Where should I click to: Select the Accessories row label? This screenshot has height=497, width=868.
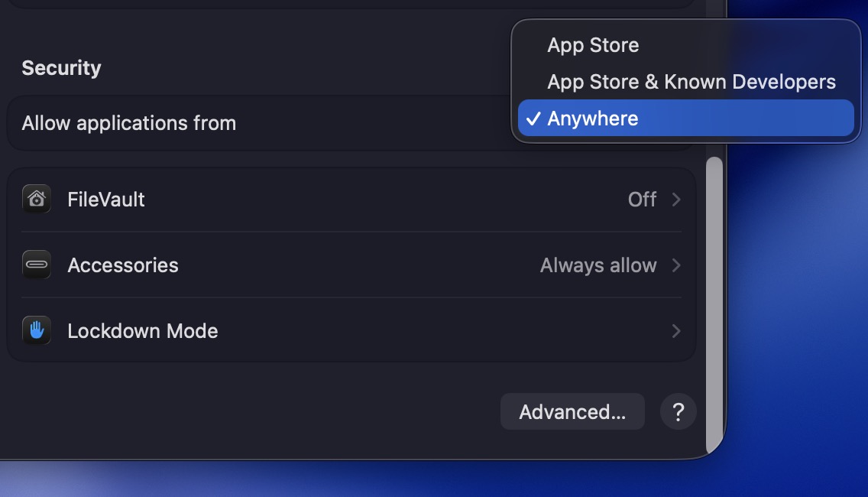pyautogui.click(x=123, y=265)
